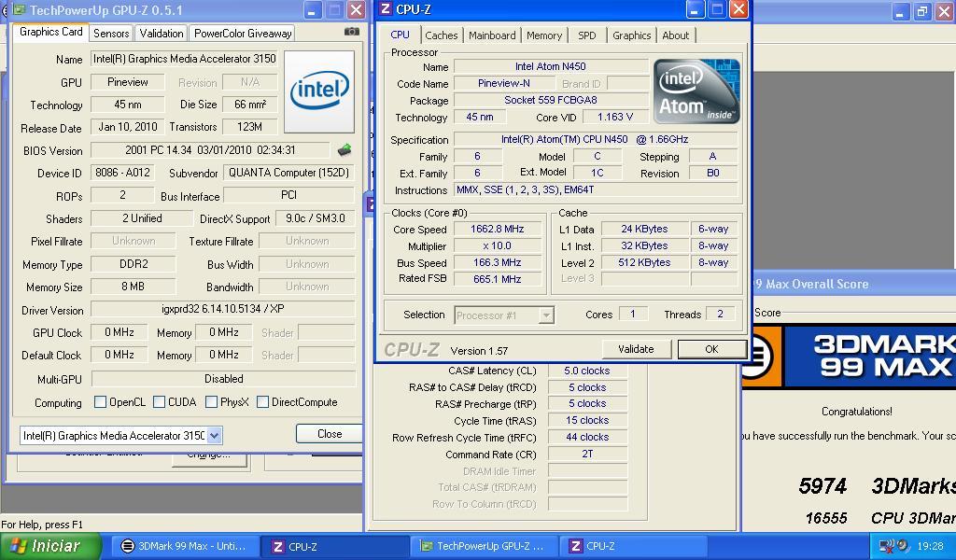Switch to 3DMark 99 Max taskbar item
This screenshot has width=956, height=560.
tap(184, 546)
